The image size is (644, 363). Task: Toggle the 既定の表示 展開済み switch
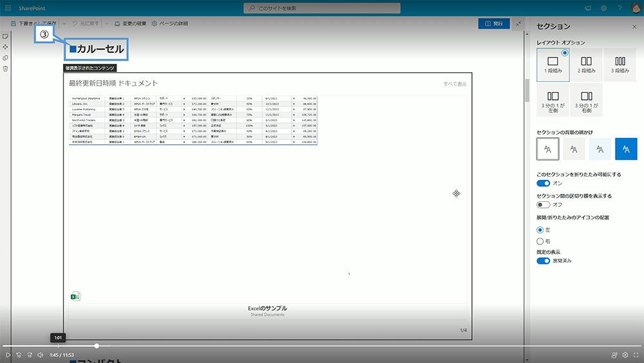[543, 261]
